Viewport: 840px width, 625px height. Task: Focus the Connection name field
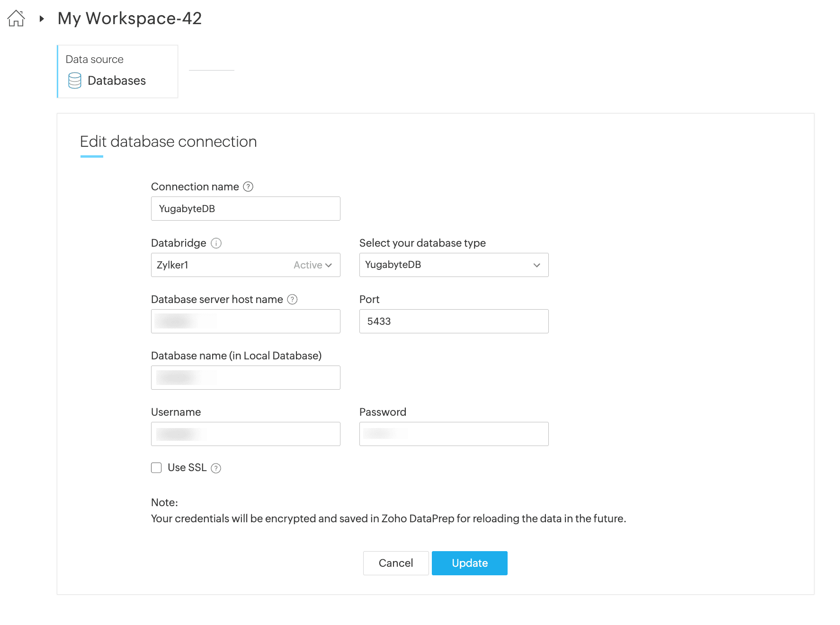tap(245, 209)
